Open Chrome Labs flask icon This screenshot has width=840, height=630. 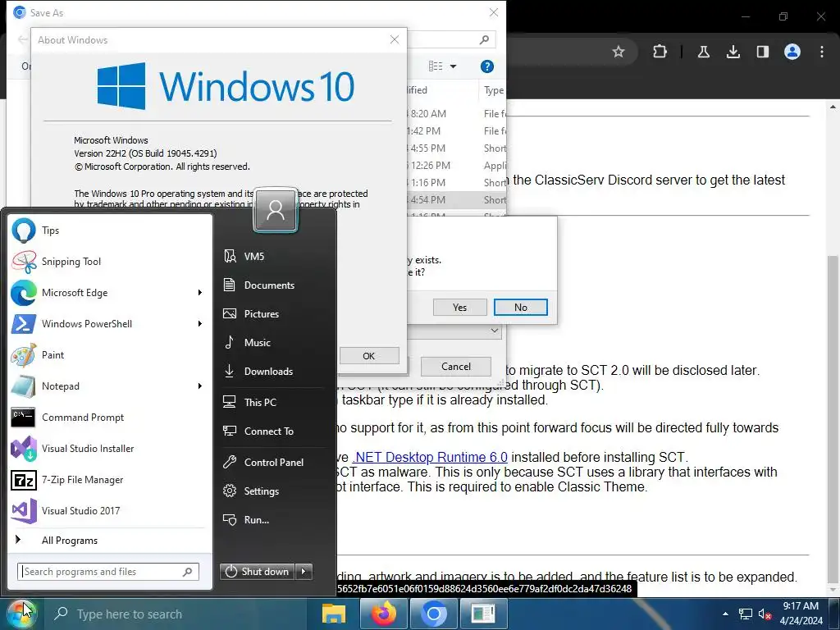coord(703,52)
